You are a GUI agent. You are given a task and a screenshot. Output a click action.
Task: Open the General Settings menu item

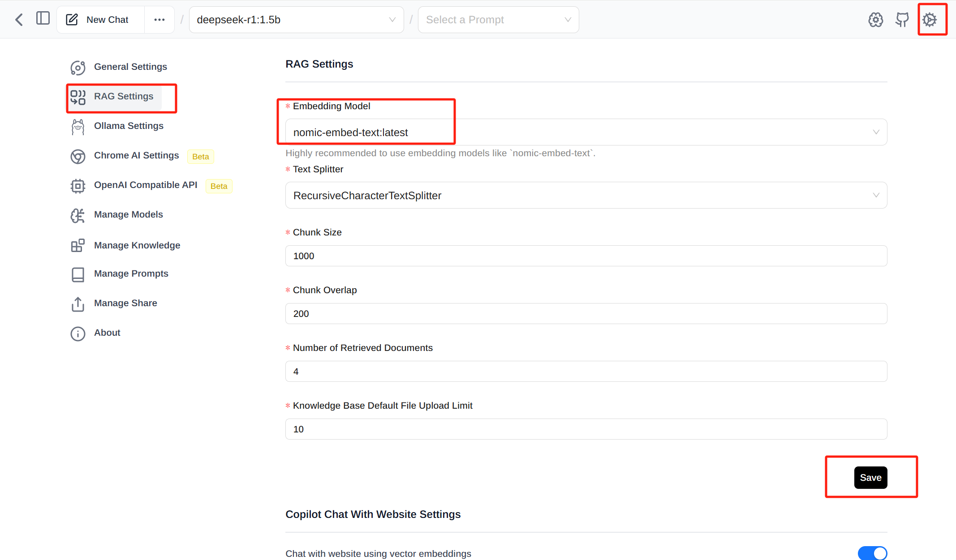(130, 67)
